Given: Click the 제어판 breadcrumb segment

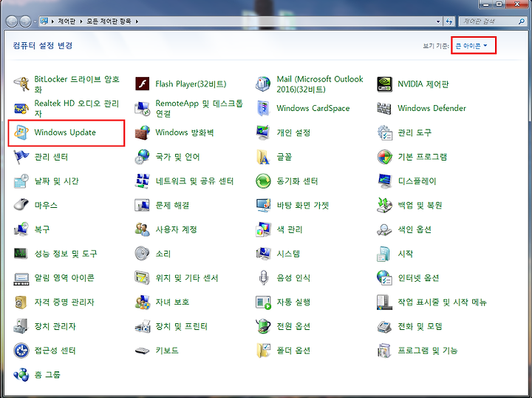Looking at the screenshot, I should tap(66, 21).
